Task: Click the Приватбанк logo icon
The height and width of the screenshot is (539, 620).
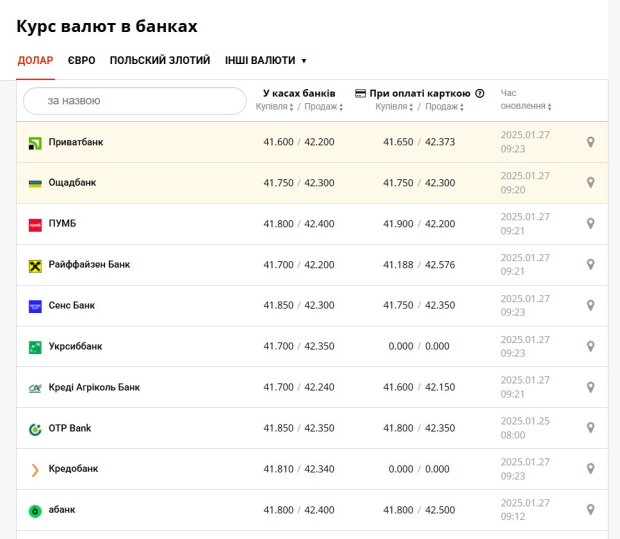Action: (35, 143)
